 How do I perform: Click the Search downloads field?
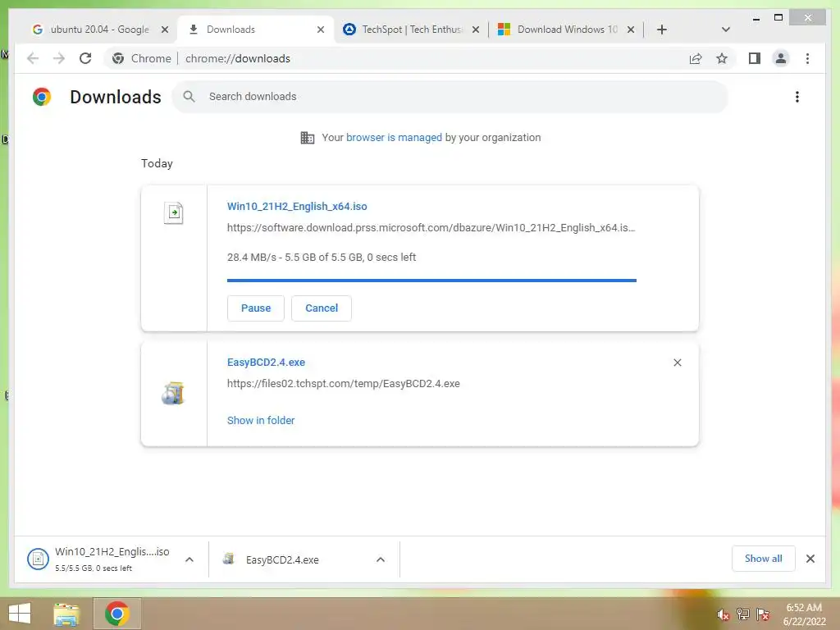pos(450,97)
